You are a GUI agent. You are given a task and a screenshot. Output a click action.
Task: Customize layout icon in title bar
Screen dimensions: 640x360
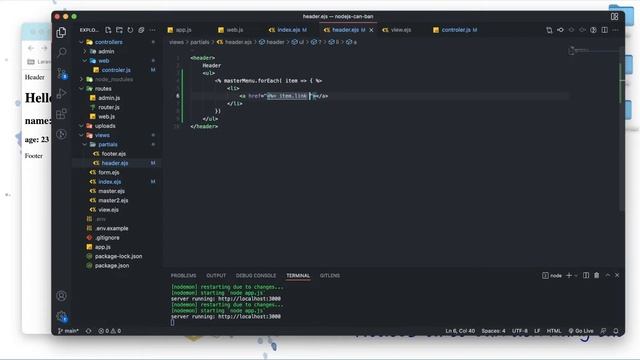point(614,17)
